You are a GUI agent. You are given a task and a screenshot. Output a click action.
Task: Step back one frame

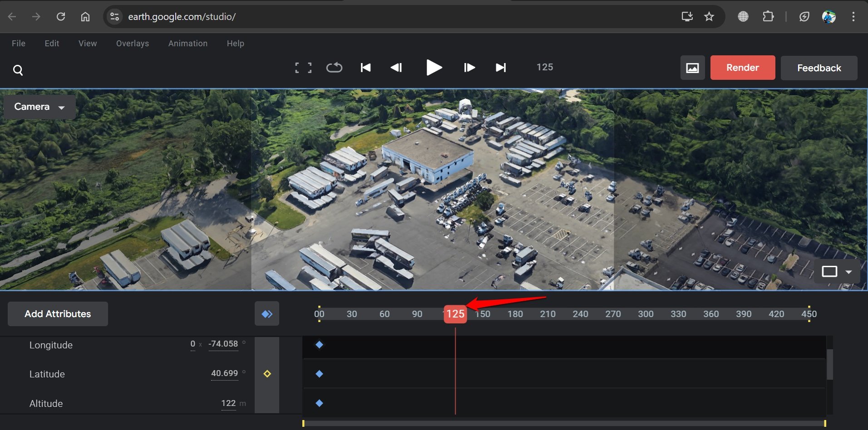tap(396, 68)
